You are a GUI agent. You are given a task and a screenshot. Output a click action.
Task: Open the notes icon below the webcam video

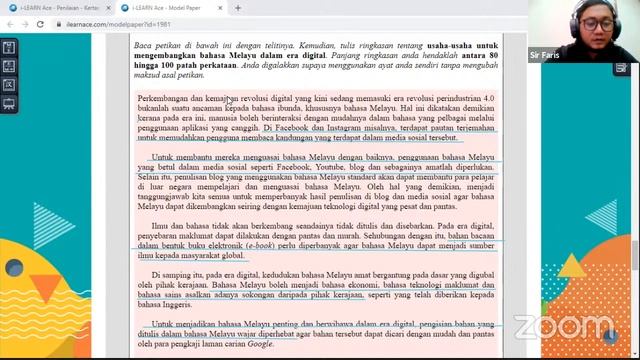pos(621,68)
